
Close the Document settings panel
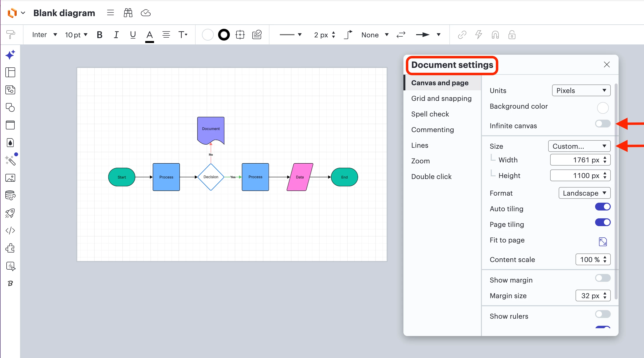[607, 65]
